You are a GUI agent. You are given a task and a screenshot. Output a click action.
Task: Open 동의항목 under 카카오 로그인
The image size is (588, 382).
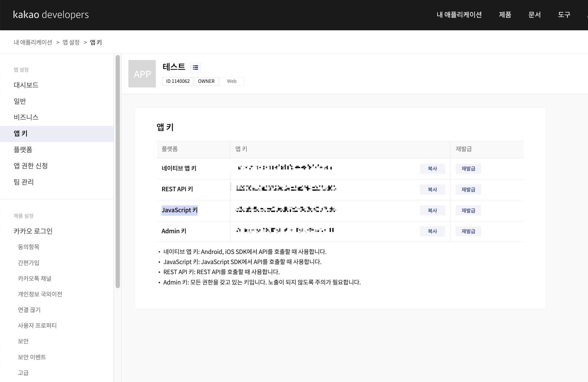point(28,247)
